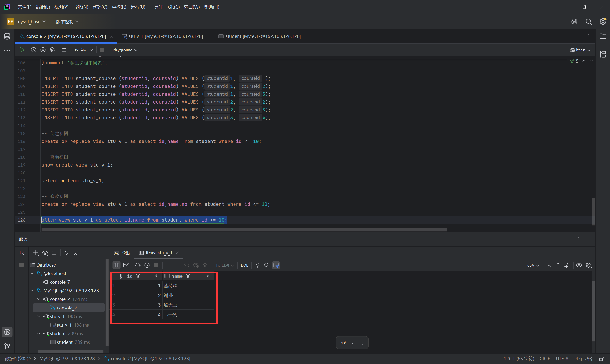Toggle the local filter button in the results toolbar

coord(276,265)
